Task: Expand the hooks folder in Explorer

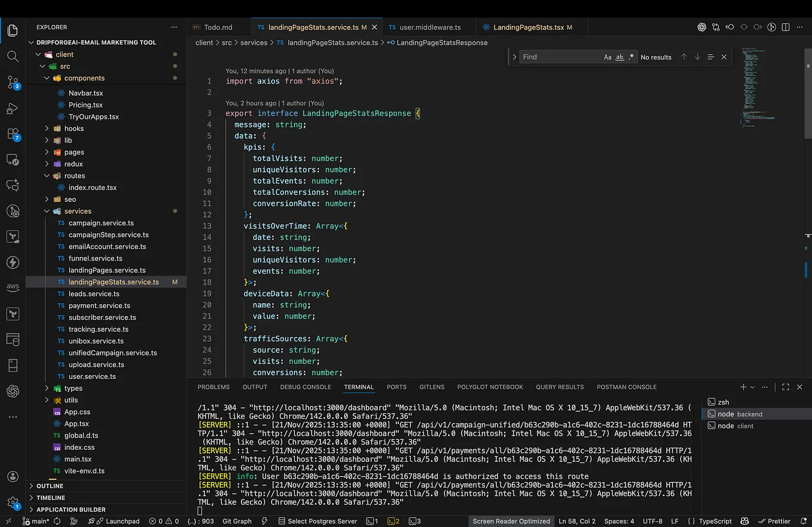Action: pos(74,128)
